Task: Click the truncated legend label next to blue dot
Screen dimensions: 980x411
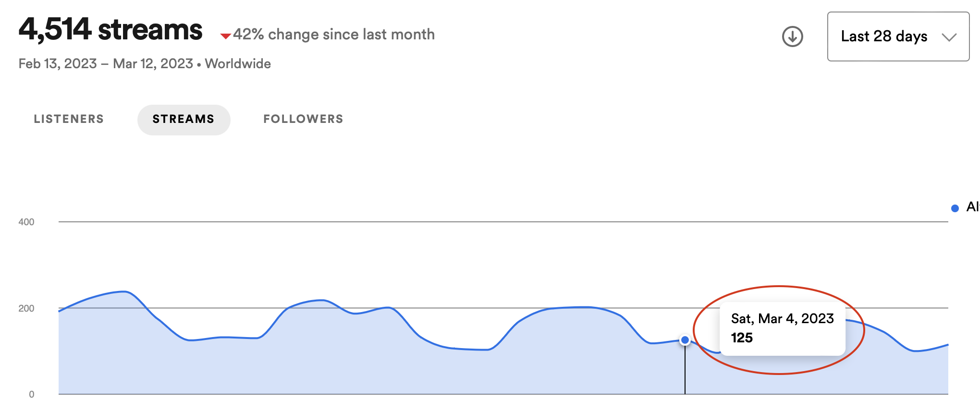Action: (x=973, y=207)
